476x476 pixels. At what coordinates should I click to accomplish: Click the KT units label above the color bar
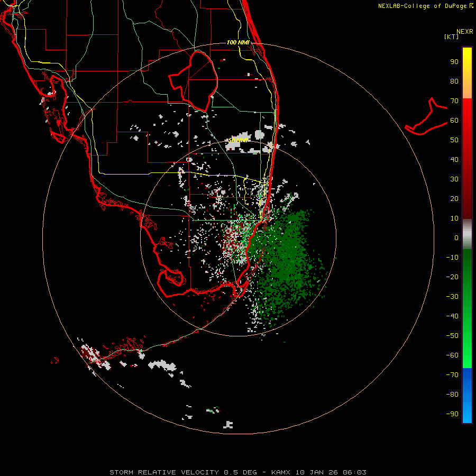pos(452,36)
